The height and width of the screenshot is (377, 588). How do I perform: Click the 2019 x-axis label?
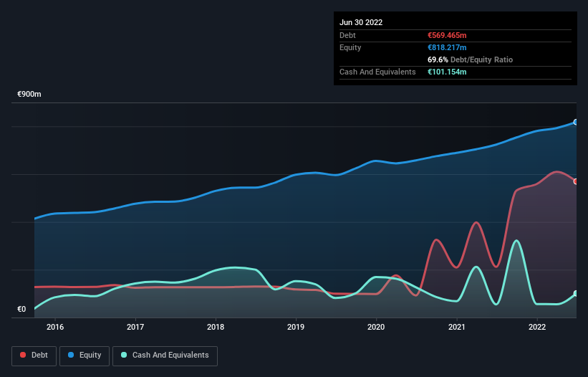(296, 327)
